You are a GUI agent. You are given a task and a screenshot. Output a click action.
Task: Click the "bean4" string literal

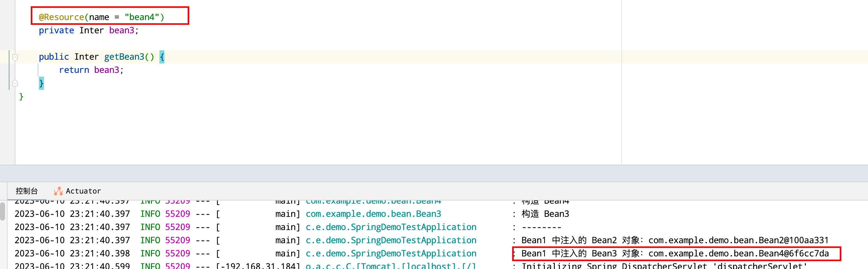coord(142,17)
